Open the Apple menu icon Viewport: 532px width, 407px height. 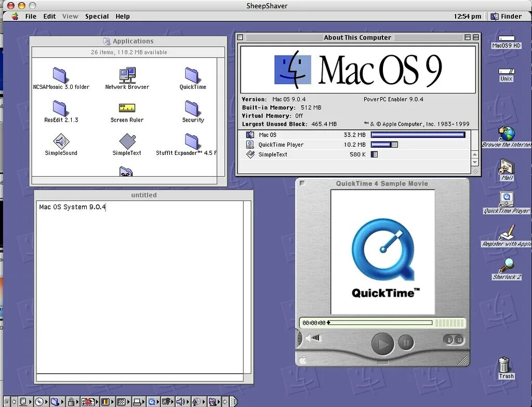(x=15, y=16)
